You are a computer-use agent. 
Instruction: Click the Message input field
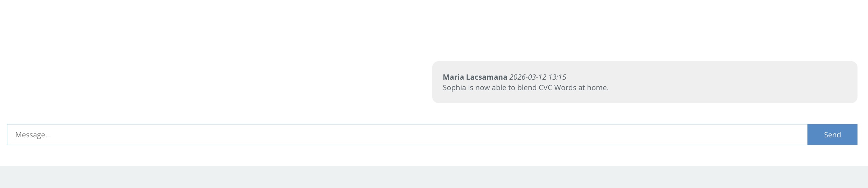click(x=406, y=135)
